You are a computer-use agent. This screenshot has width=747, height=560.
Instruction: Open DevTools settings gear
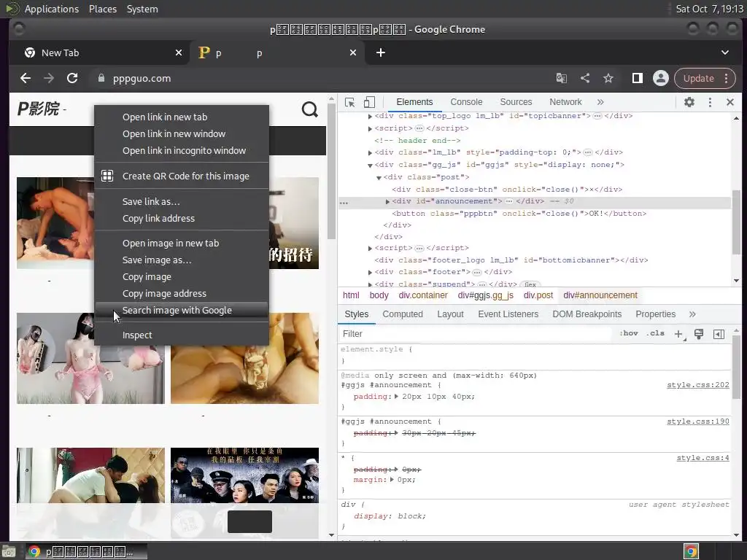[x=689, y=102]
